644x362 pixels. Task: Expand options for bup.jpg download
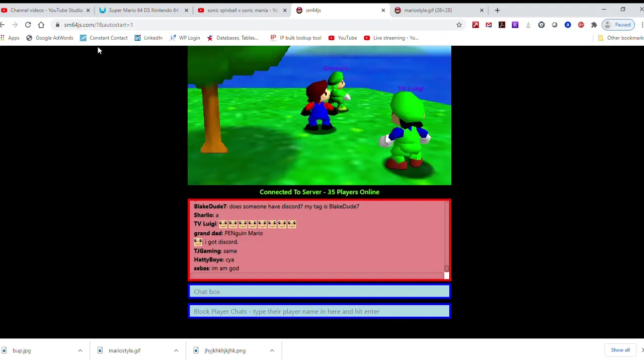(x=80, y=350)
